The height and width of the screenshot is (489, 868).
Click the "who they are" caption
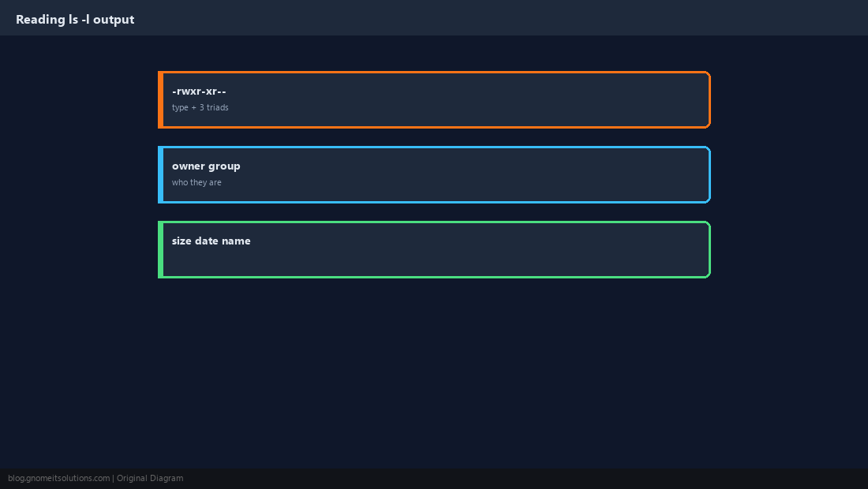tap(196, 182)
